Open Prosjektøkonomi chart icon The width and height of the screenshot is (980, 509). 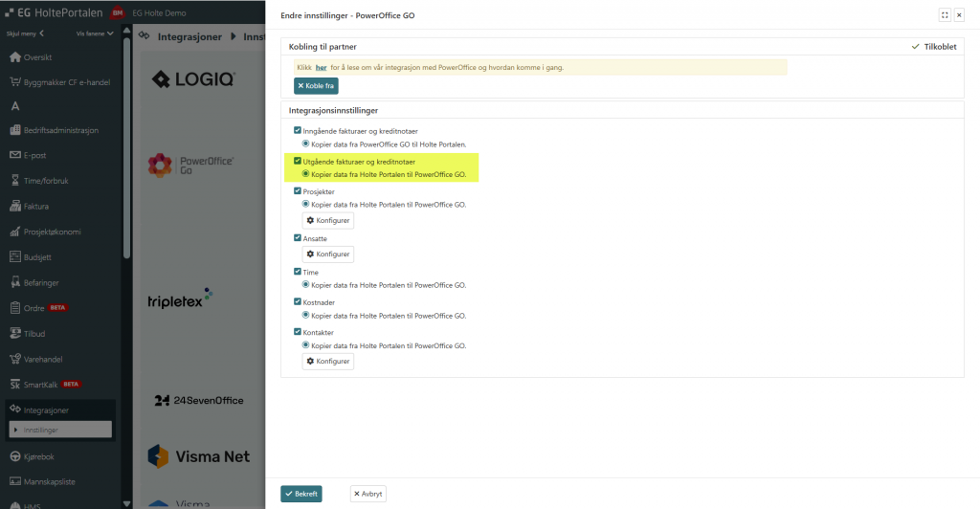(x=15, y=232)
